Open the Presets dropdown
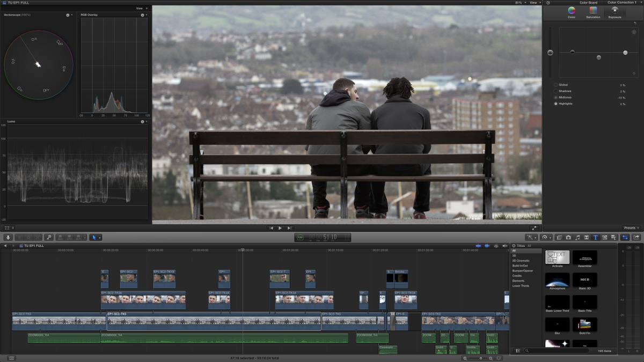The width and height of the screenshot is (644, 362). (x=631, y=228)
